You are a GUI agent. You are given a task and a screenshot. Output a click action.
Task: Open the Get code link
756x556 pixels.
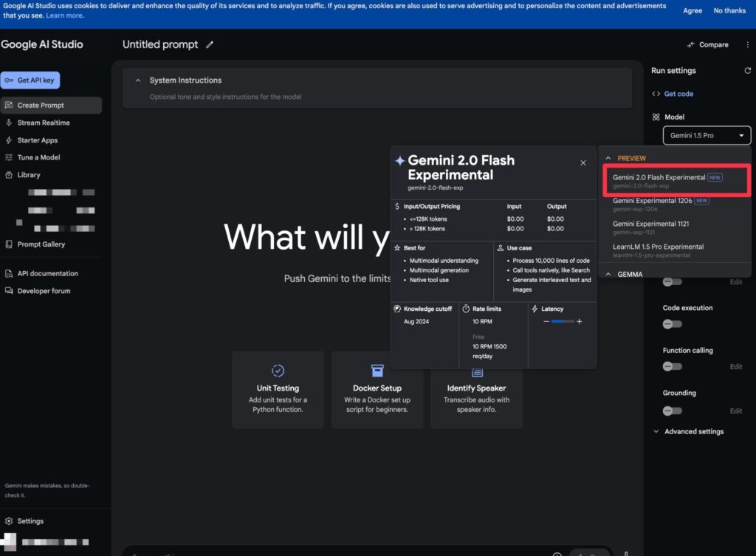click(678, 94)
